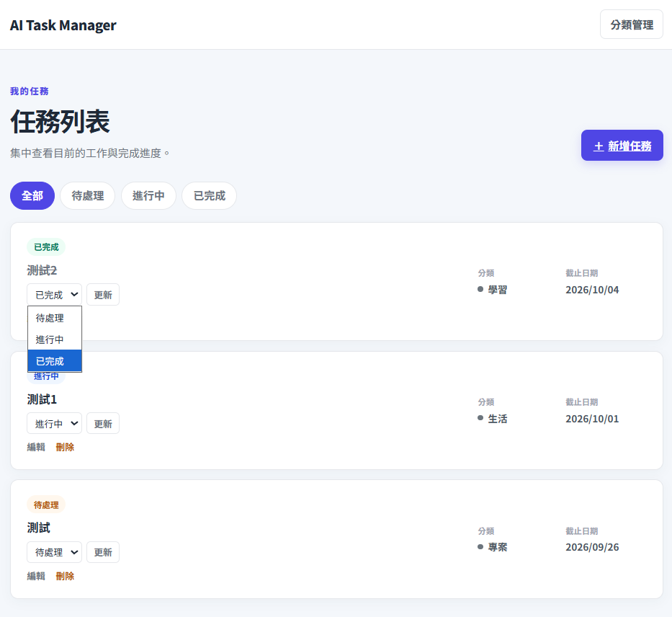The image size is (672, 617).
Task: Click 更新 button for task 測試2
Action: point(103,295)
